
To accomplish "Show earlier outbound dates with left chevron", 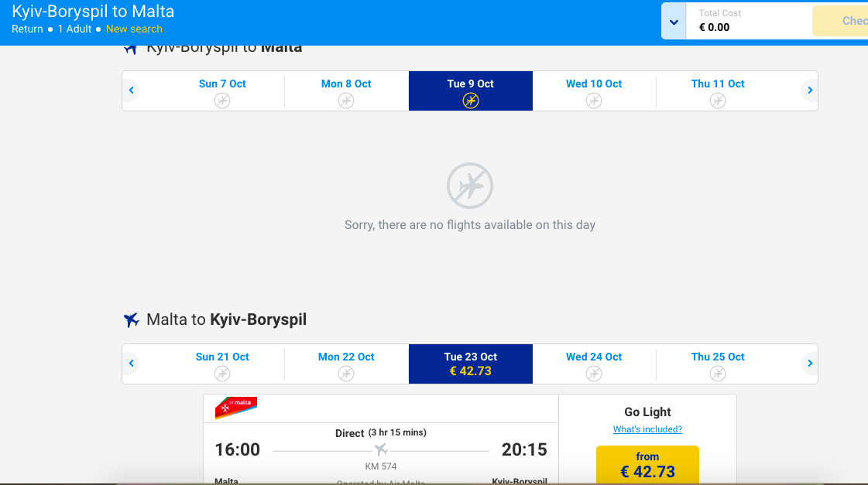I will point(132,91).
